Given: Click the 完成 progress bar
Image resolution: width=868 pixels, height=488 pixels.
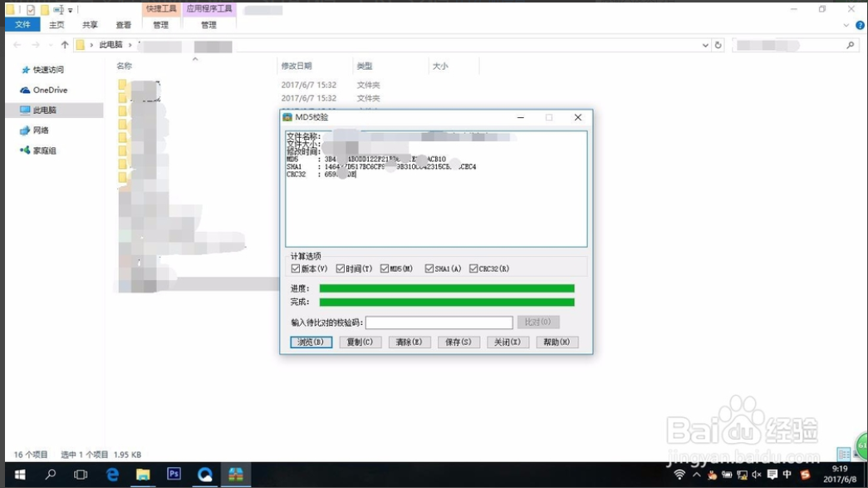Looking at the screenshot, I should point(447,303).
